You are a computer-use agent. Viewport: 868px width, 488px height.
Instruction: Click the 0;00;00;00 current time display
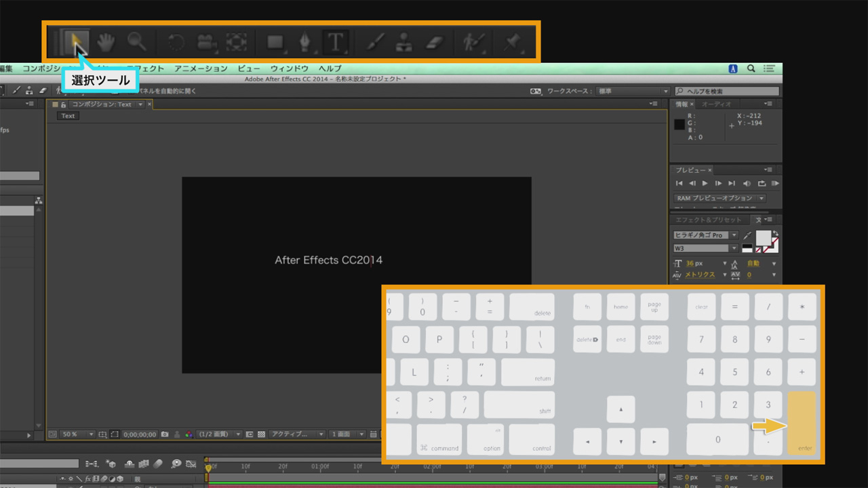[x=140, y=434]
